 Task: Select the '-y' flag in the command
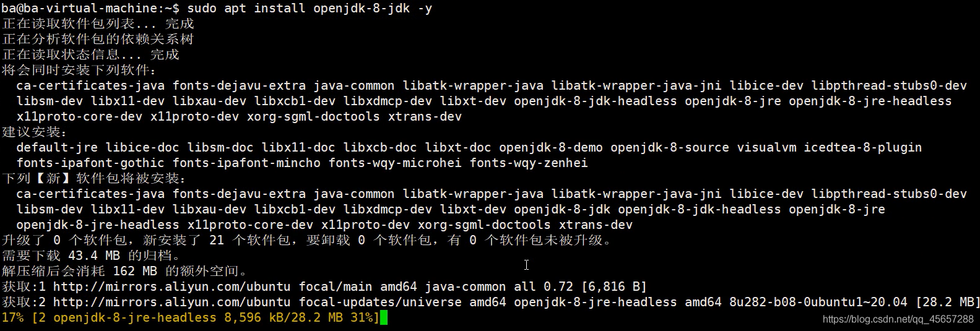tap(425, 8)
